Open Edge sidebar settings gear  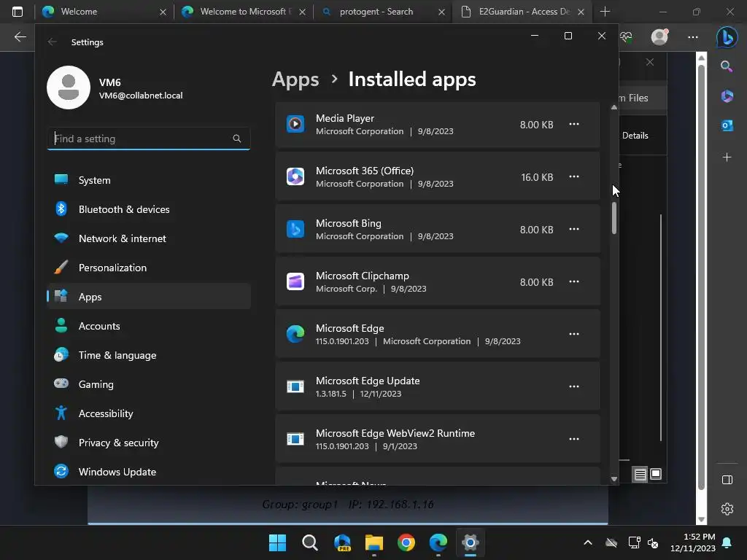(x=727, y=508)
